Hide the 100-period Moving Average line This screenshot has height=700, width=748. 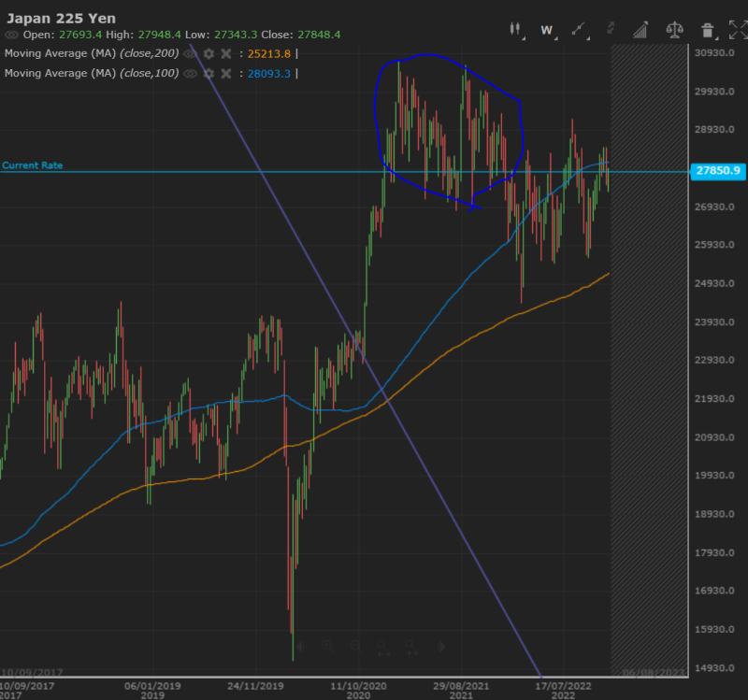191,73
